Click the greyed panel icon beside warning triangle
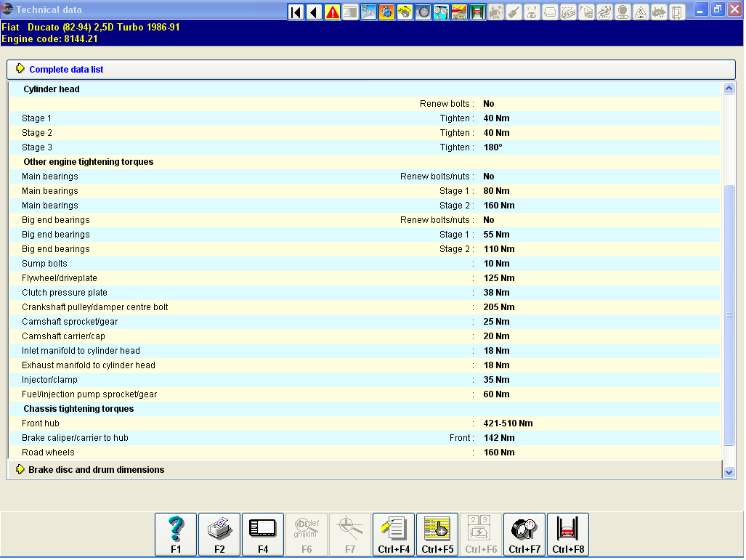This screenshot has height=560, width=746. tap(351, 12)
